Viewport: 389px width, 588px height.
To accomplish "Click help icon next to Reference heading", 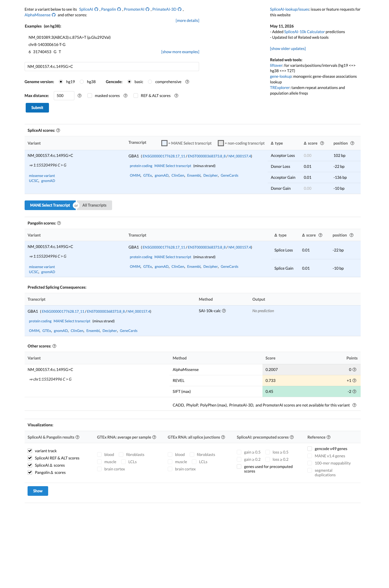I will tap(329, 437).
